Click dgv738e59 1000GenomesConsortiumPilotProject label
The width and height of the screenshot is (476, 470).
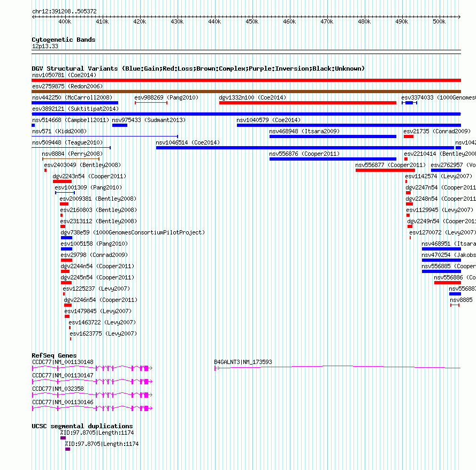click(x=133, y=232)
